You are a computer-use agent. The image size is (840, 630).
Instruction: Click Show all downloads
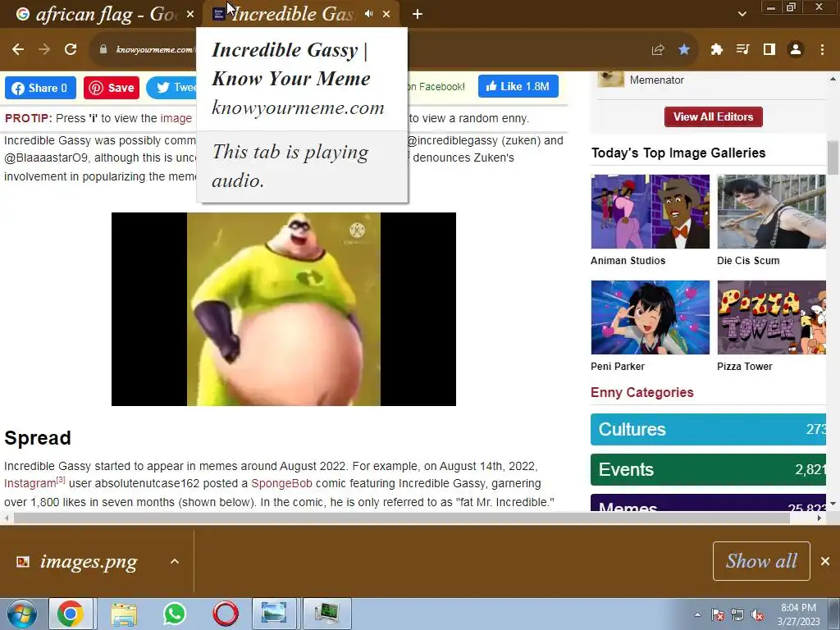click(761, 561)
